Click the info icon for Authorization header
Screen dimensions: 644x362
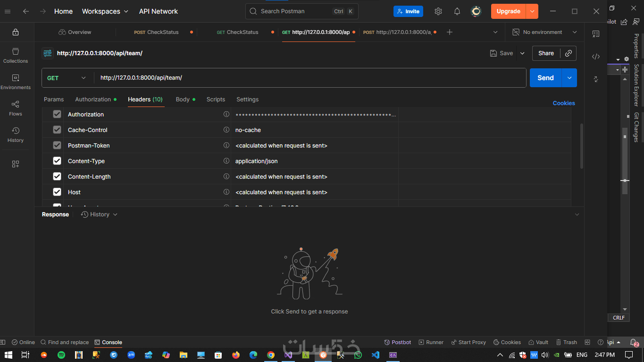click(226, 114)
